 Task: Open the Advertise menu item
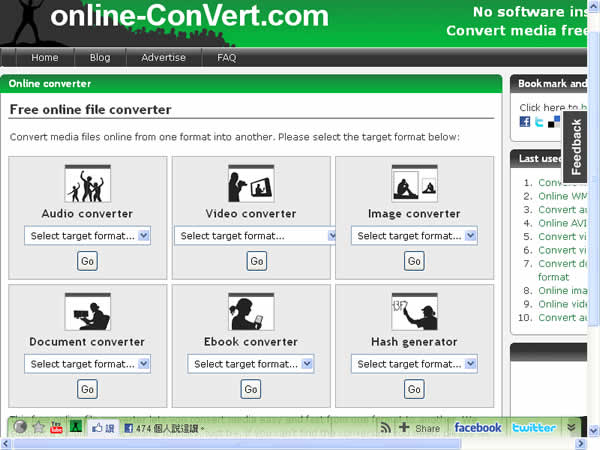163,57
